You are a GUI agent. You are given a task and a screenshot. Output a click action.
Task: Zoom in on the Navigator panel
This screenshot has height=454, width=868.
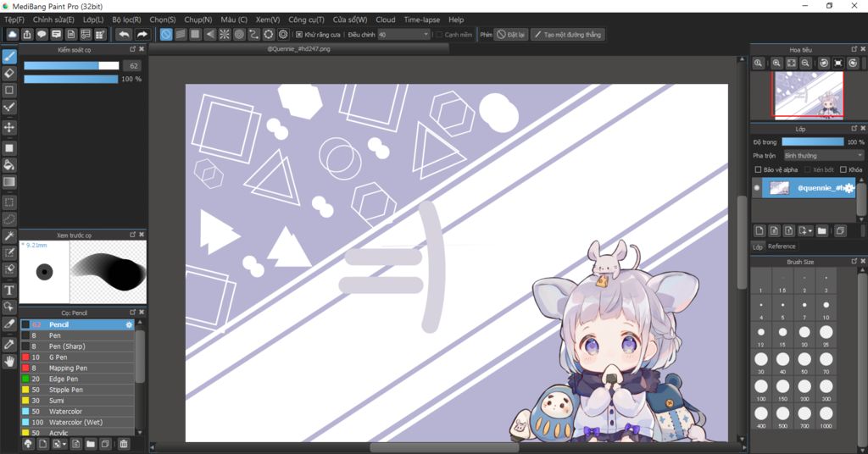click(776, 63)
